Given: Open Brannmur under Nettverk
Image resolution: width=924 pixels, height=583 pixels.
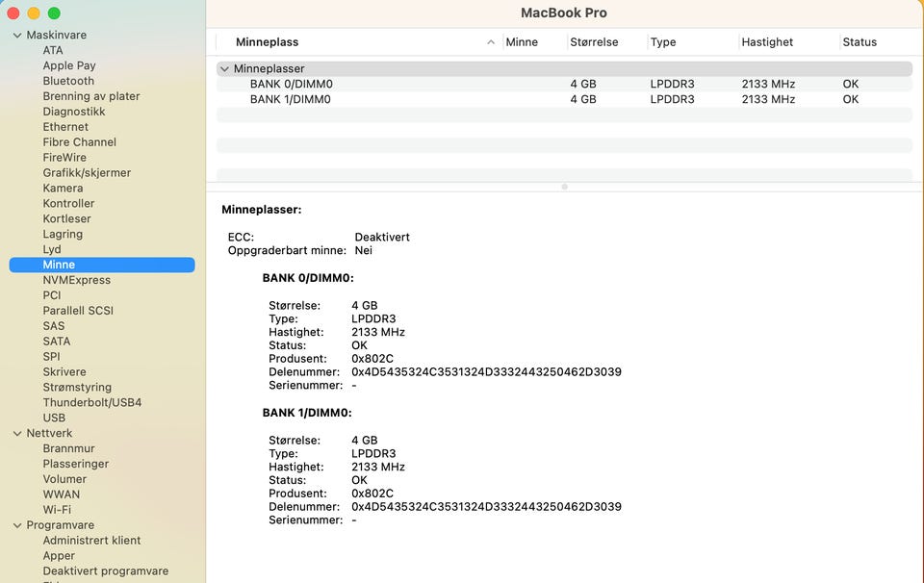Looking at the screenshot, I should [68, 448].
